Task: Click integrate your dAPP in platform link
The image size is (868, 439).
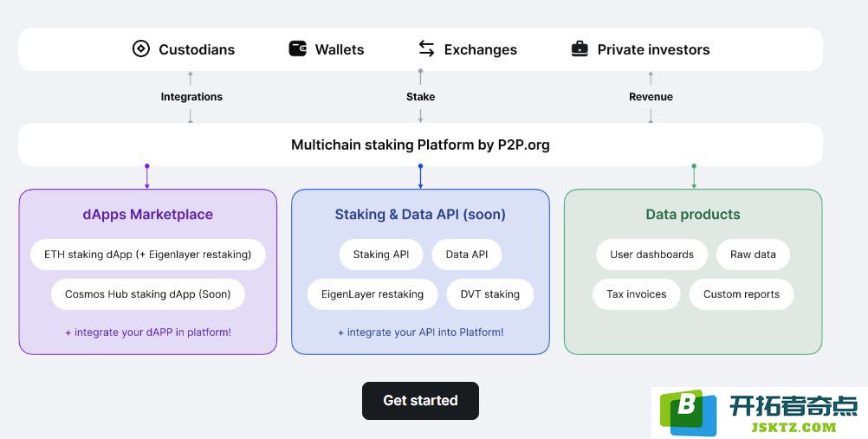Action: click(x=148, y=332)
